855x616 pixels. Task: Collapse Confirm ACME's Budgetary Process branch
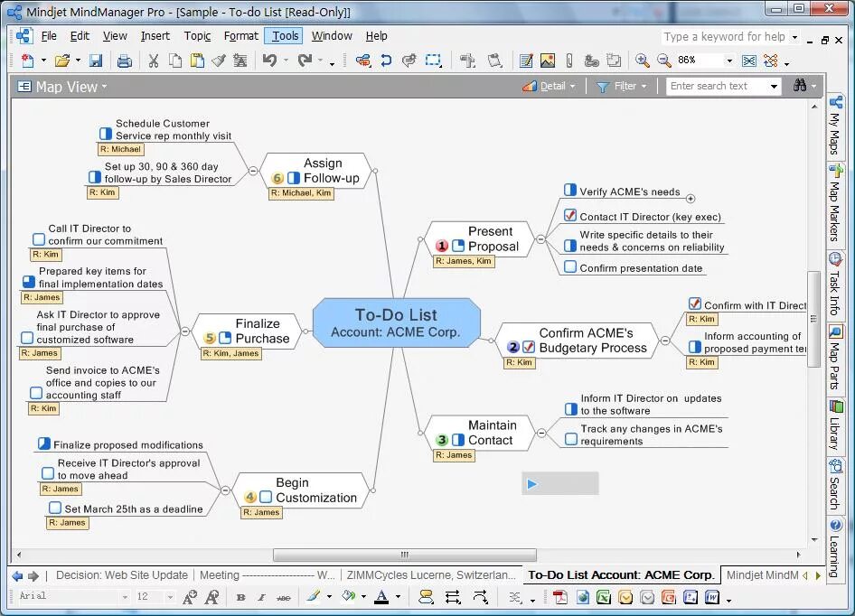coord(664,341)
